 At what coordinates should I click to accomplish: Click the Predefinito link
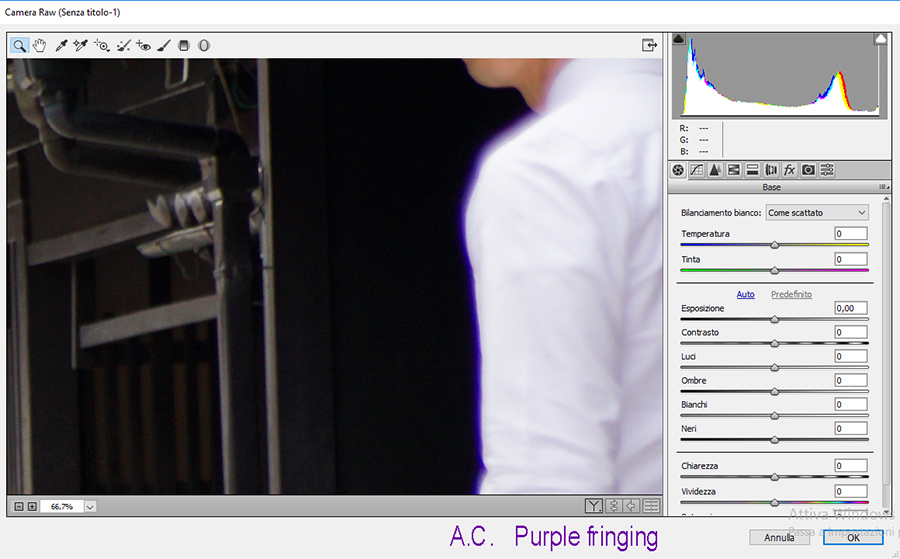792,294
